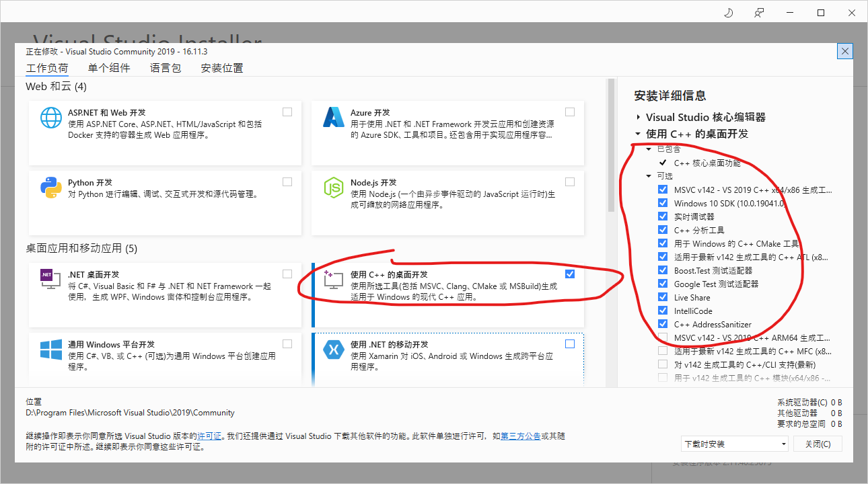The width and height of the screenshot is (868, 484).
Task: Uncheck Live Share component
Action: [x=663, y=297]
